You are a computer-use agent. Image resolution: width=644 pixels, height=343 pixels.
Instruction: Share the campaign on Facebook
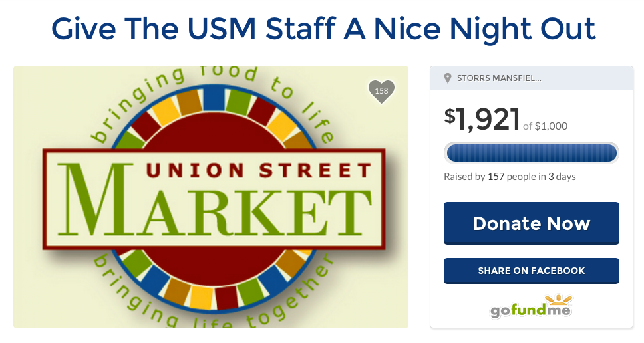[531, 271]
